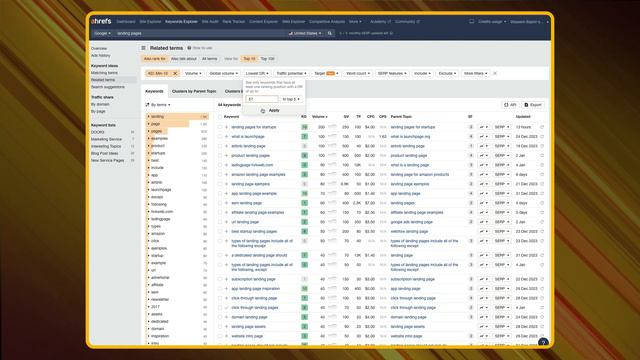640x360 pixels.
Task: Open the Traffic potential filter dropdown
Action: pos(291,73)
